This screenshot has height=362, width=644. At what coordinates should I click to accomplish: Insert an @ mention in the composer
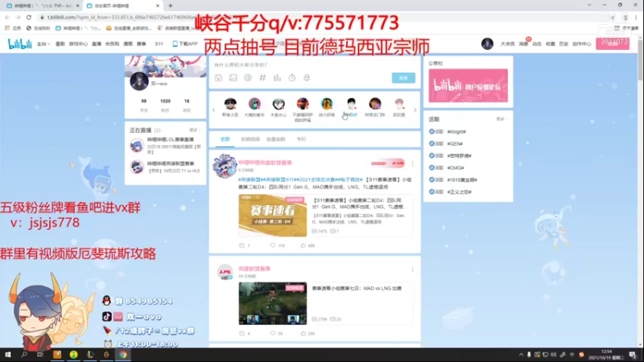click(248, 77)
